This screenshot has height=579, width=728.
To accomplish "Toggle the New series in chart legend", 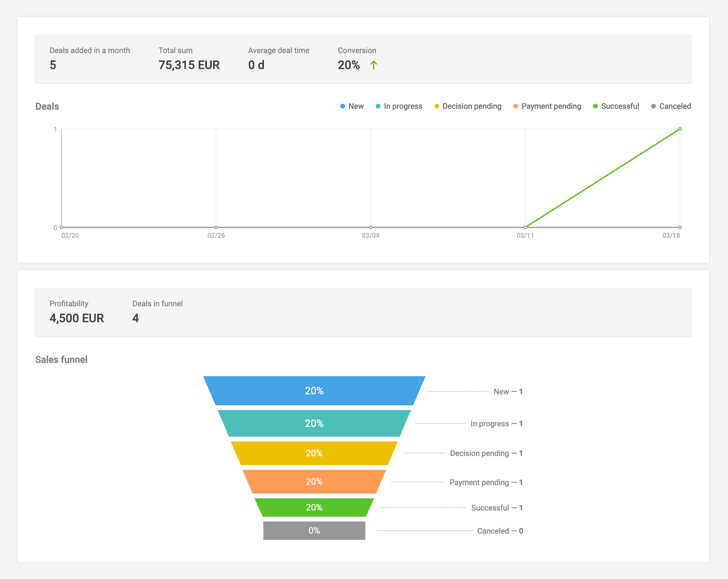I will coord(352,106).
